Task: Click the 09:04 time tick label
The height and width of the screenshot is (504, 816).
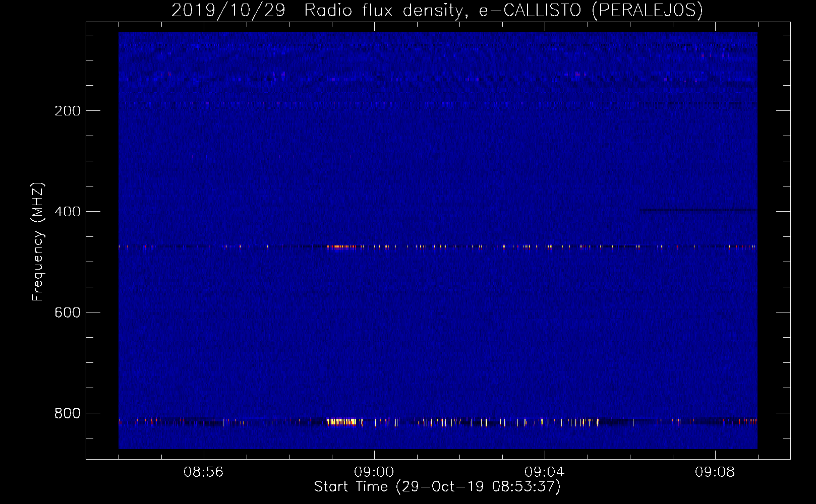Action: pos(544,472)
